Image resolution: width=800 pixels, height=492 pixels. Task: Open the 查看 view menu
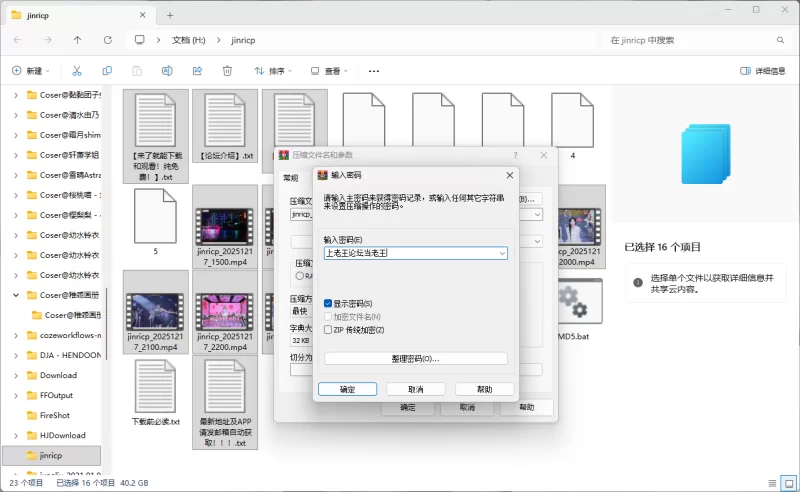(328, 71)
